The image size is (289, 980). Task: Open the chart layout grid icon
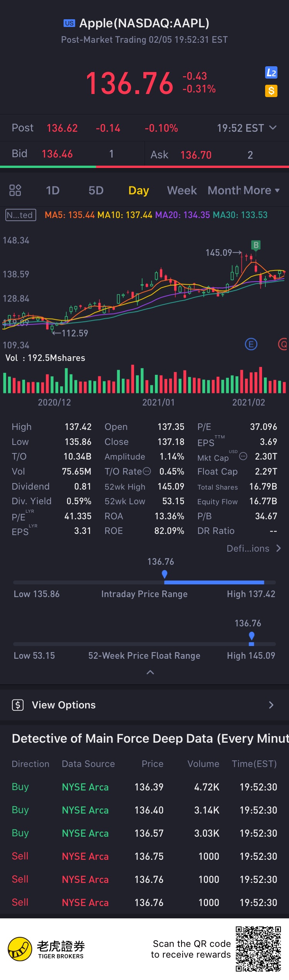(15, 190)
